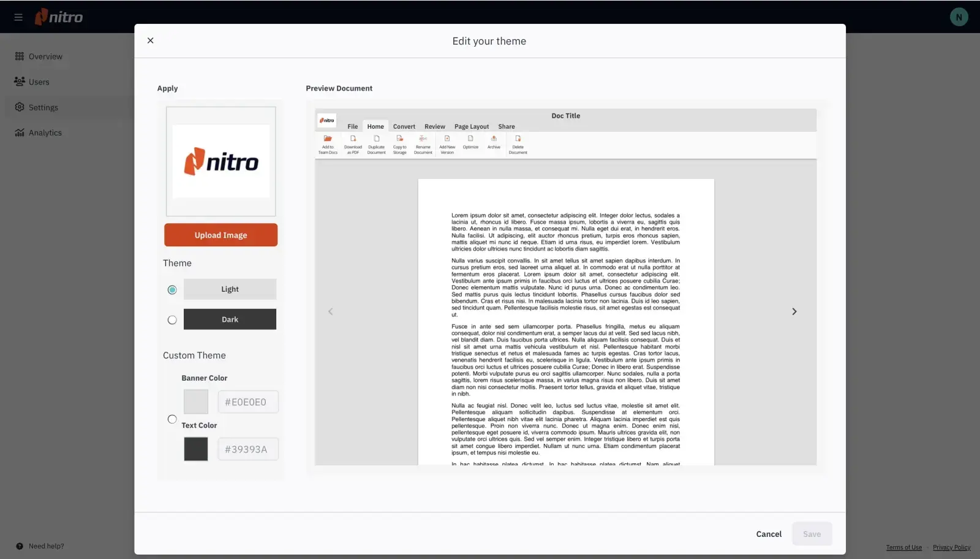Open the Page Layout tab in preview
This screenshot has width=980, height=559.
471,127
